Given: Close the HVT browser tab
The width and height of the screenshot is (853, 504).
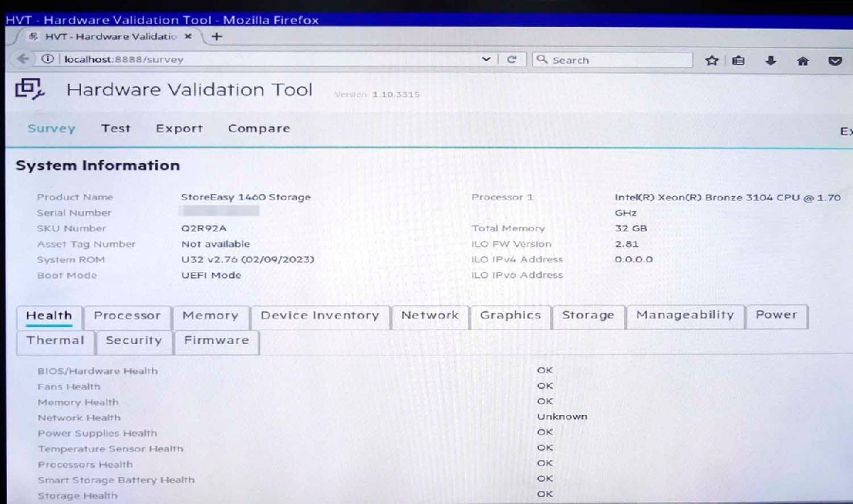Looking at the screenshot, I should click(188, 36).
